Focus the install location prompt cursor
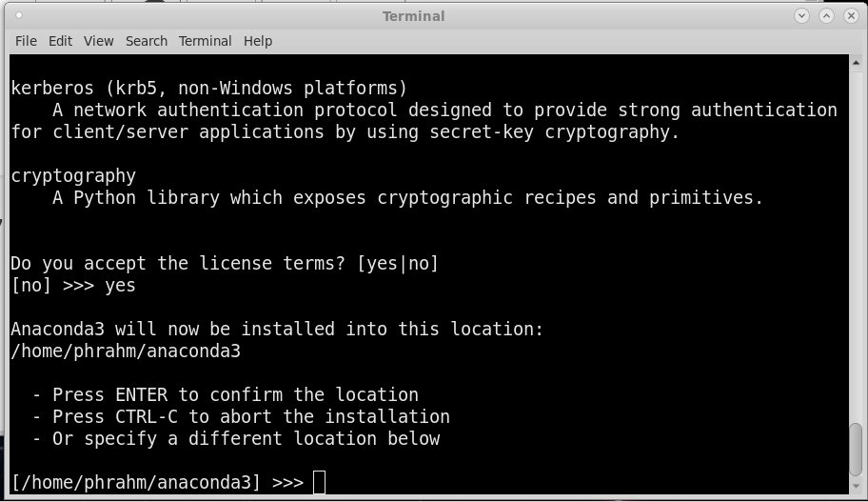868x502 pixels. (x=319, y=483)
